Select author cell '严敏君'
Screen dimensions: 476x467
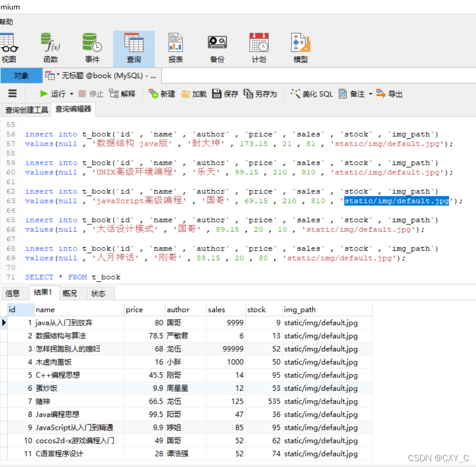[185, 335]
